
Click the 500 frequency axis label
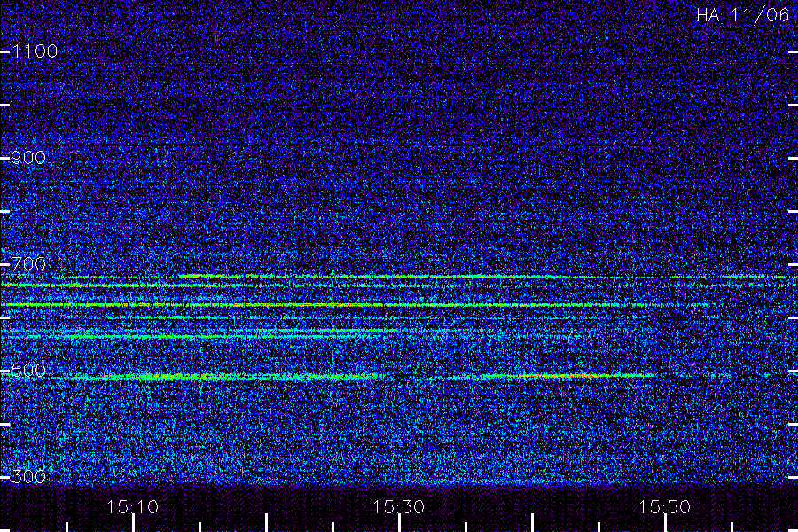click(28, 370)
